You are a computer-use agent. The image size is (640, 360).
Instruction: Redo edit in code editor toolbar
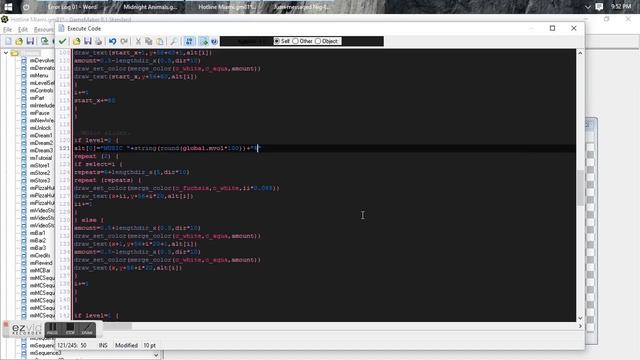[124, 41]
